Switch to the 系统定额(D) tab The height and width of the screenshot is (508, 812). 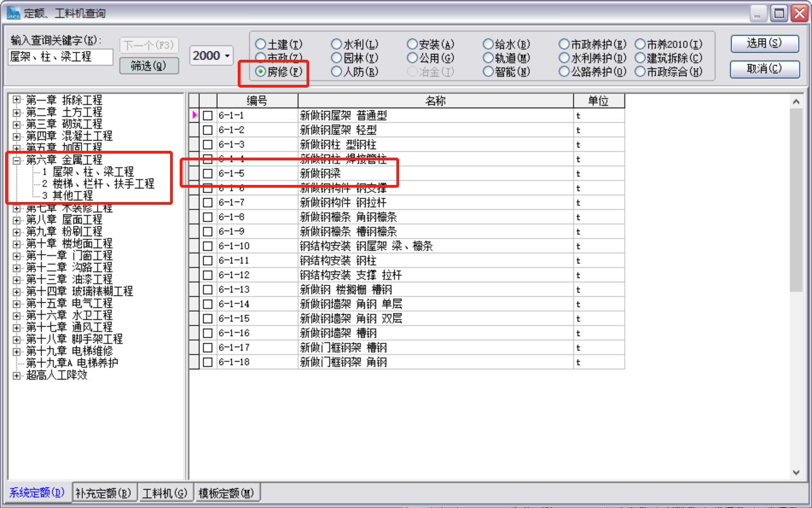click(37, 492)
